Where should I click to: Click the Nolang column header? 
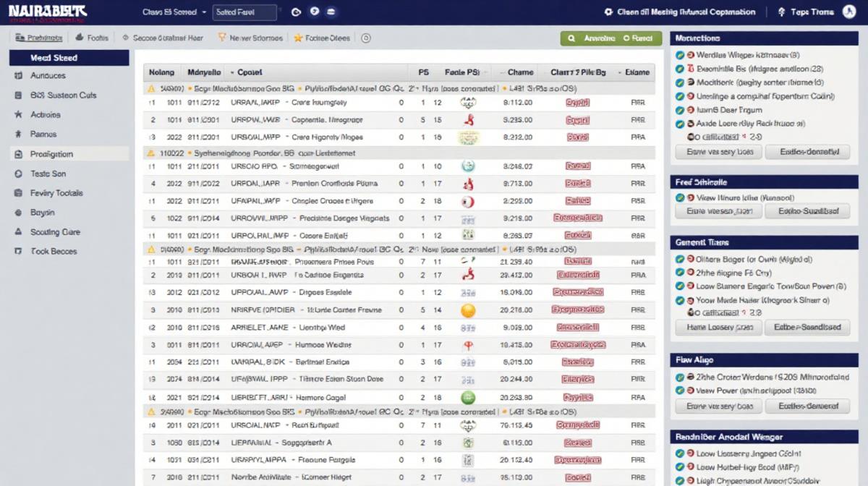(x=161, y=72)
